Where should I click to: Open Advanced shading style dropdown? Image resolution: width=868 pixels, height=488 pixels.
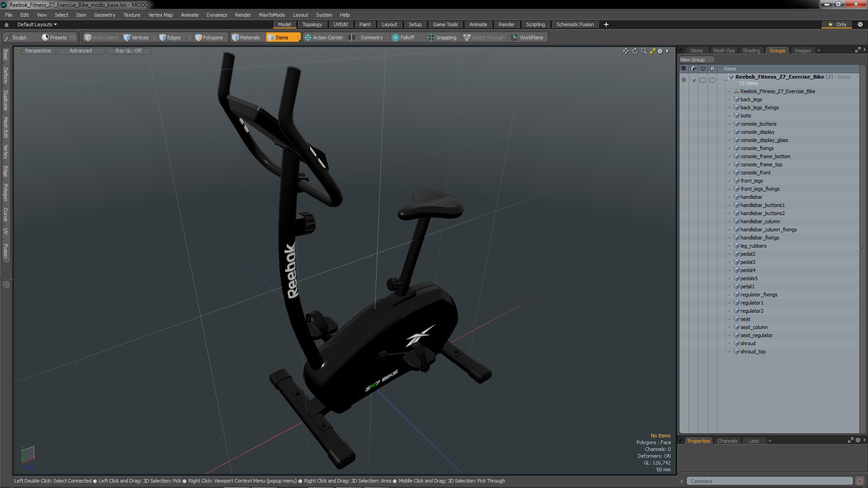pos(80,51)
